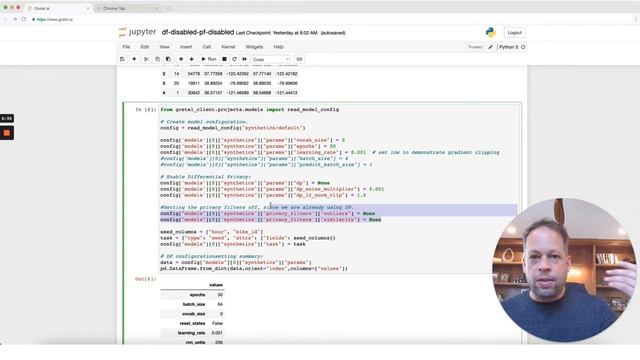Click the Logout button
Screen dimensions: 640x360
coord(514,32)
